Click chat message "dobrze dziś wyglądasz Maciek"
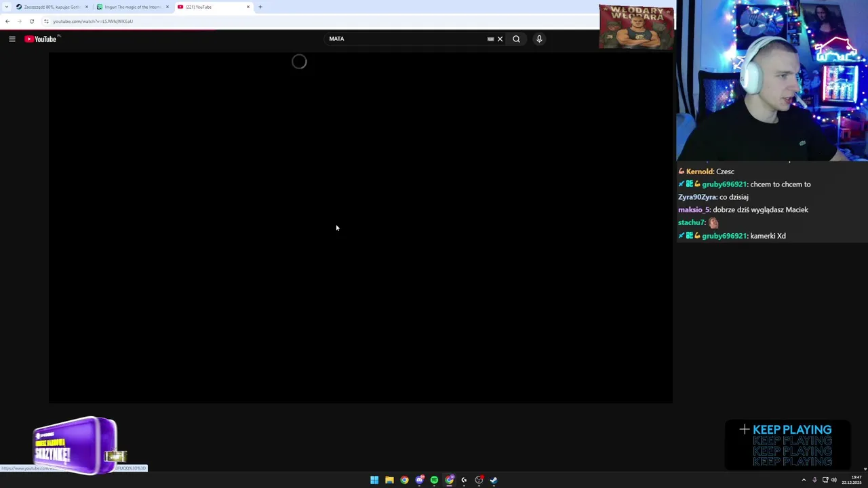The height and width of the screenshot is (488, 868). [x=761, y=210]
